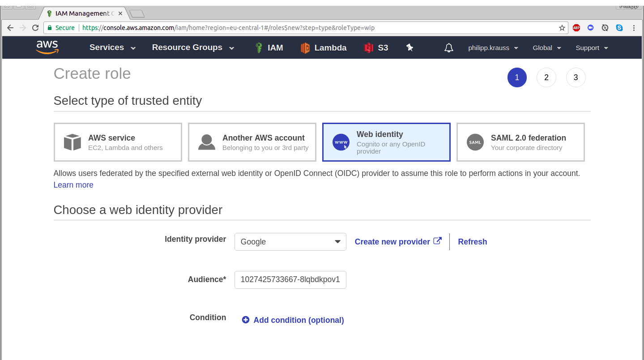Open Identity provider dropdown showing Google
This screenshot has width=644, height=360.
(x=290, y=242)
